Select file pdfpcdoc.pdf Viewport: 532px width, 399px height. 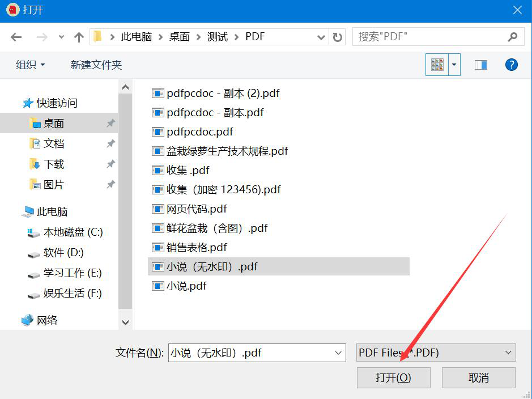click(193, 131)
